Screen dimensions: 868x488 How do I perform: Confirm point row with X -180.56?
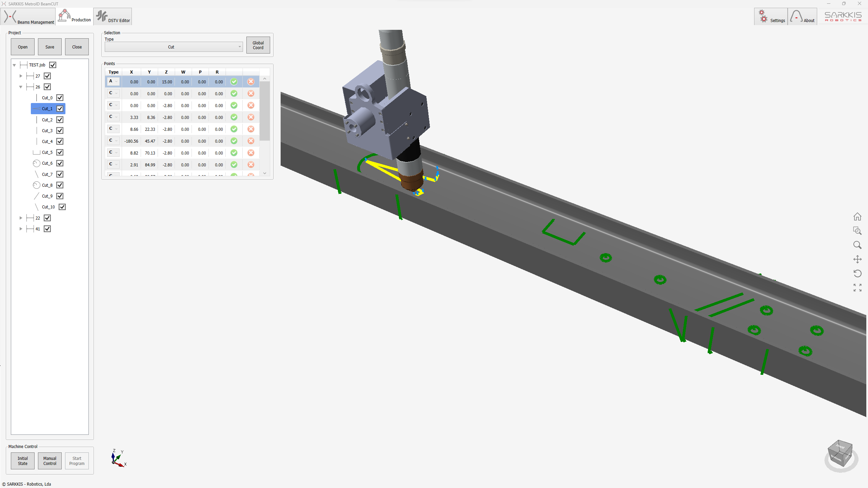[x=234, y=141]
